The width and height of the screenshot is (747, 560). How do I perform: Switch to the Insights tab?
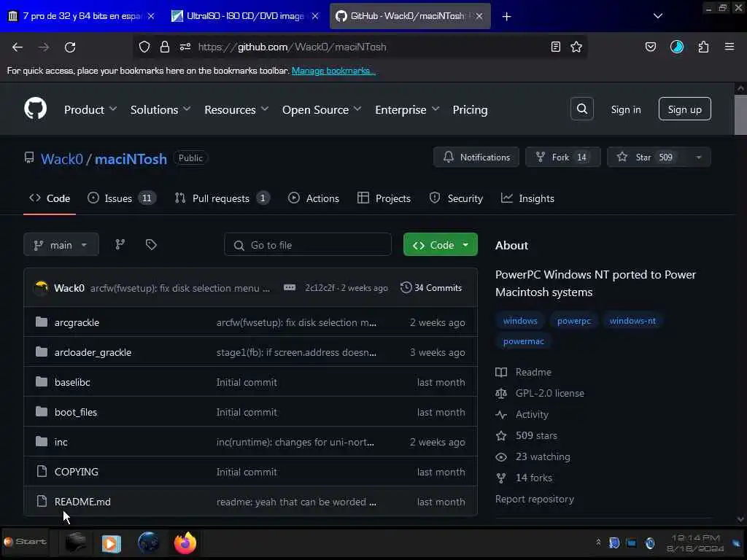(527, 198)
